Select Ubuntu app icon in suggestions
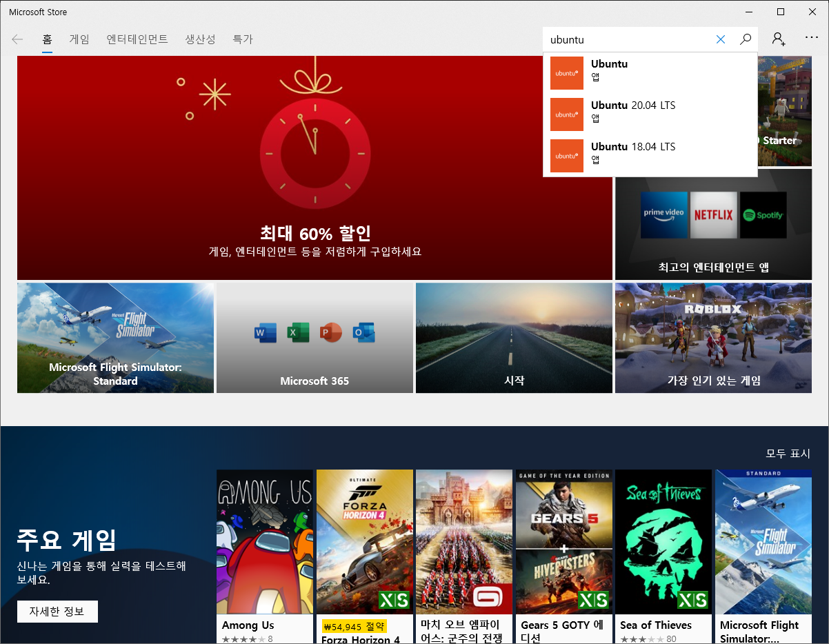This screenshot has height=644, width=829. [x=567, y=73]
